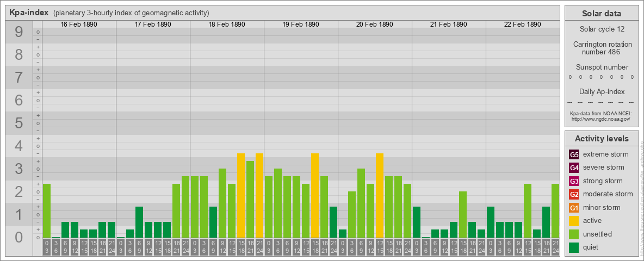The image size is (644, 261).
Task: Click the 21 Feb 15-18h light green bar
Action: click(x=463, y=215)
